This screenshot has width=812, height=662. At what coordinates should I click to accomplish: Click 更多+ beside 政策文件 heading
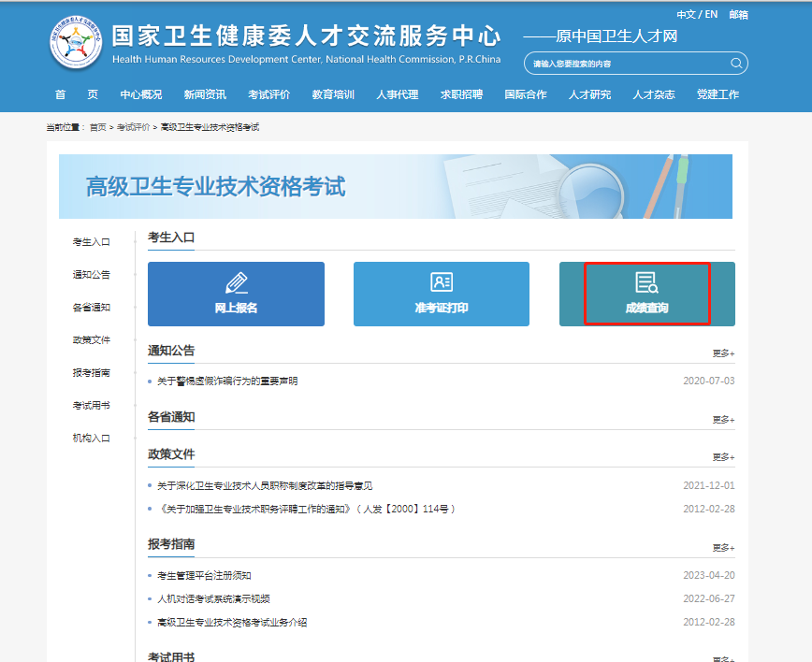click(723, 457)
